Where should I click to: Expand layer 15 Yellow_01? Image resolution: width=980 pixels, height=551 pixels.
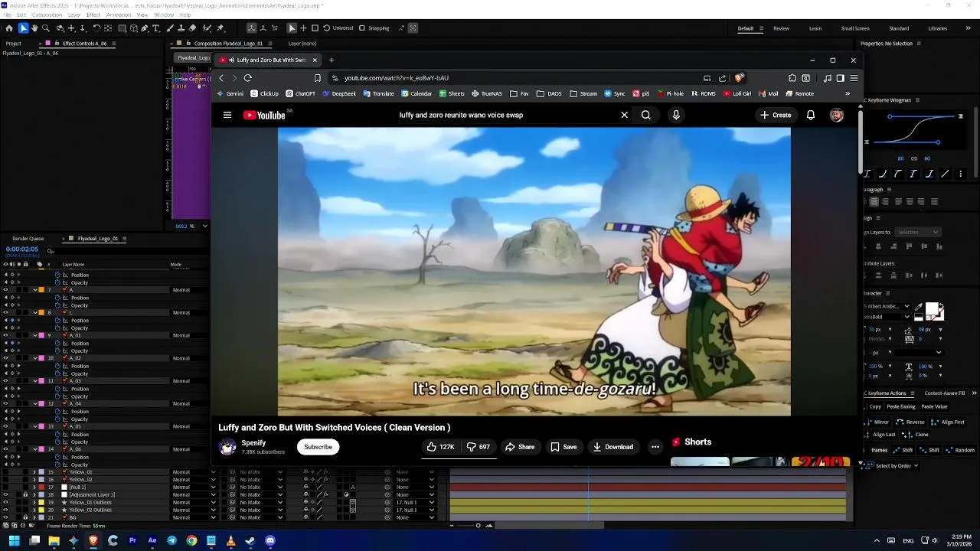34,472
